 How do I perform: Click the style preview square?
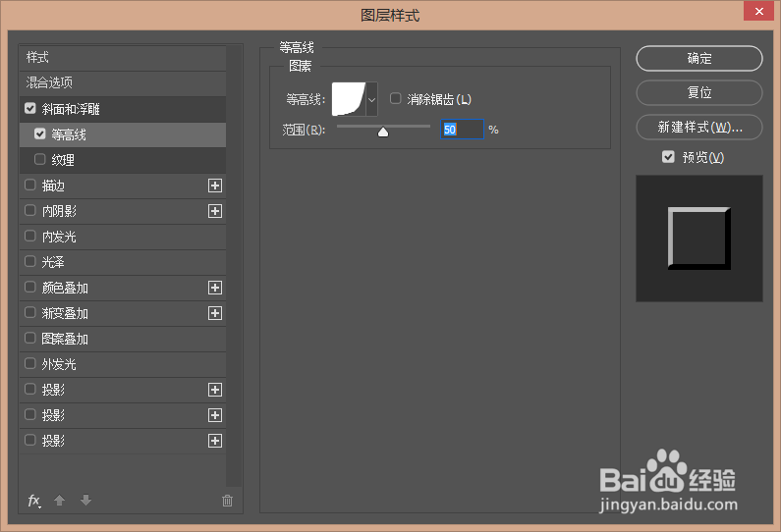[699, 239]
